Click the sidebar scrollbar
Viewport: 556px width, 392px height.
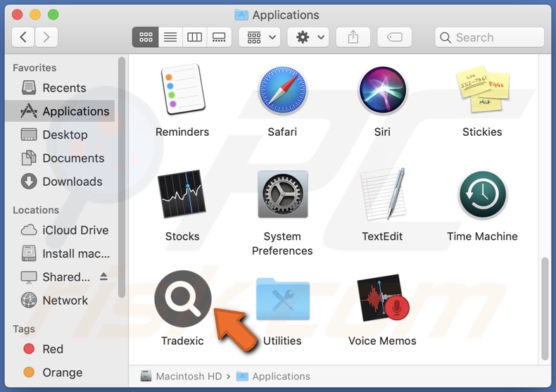pyautogui.click(x=122, y=177)
